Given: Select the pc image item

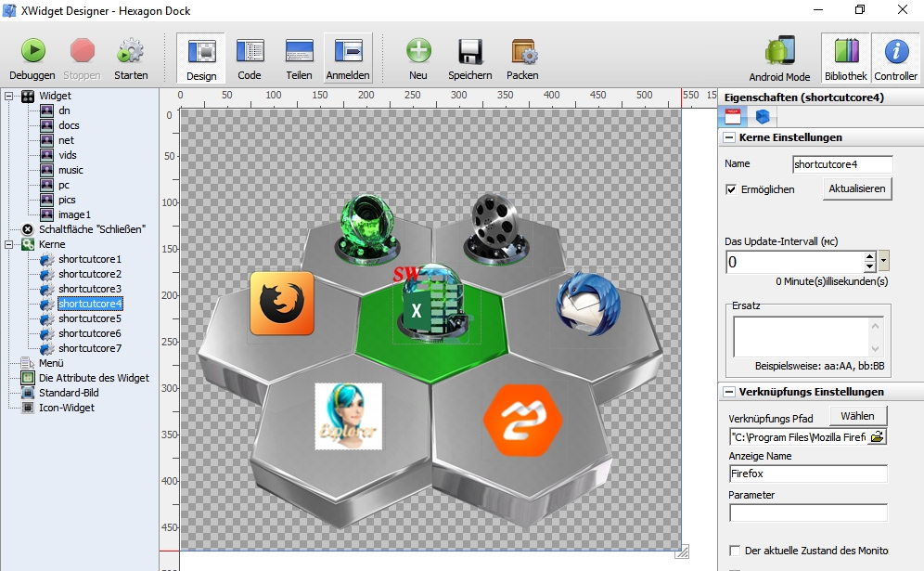Looking at the screenshot, I should coord(64,185).
